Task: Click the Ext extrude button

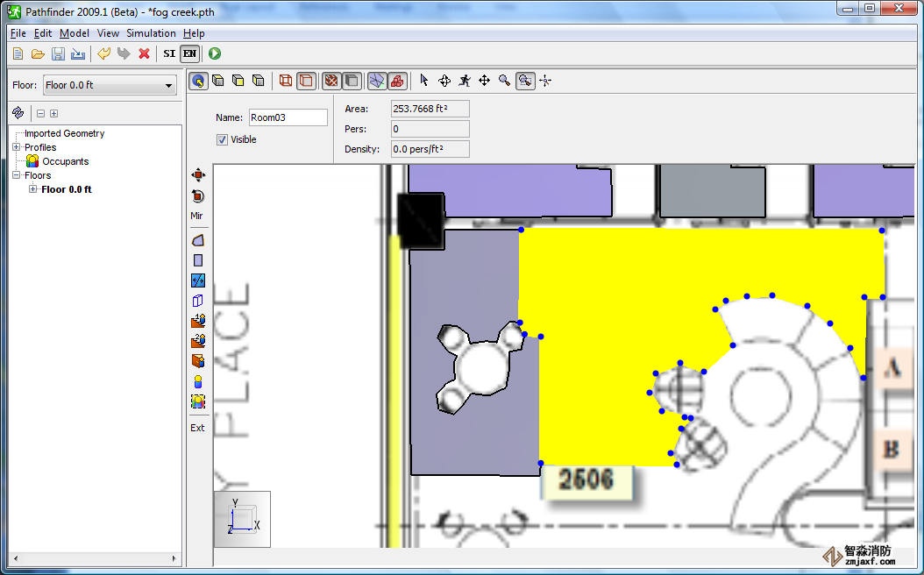Action: click(197, 428)
